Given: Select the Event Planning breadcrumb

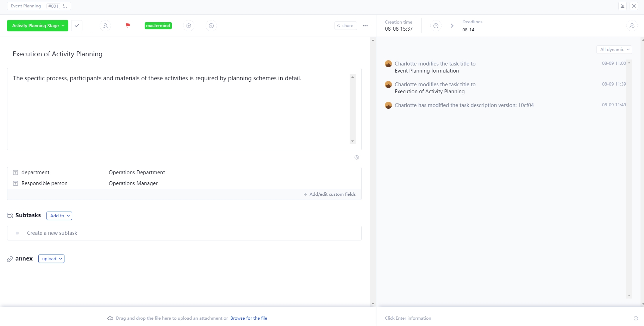Looking at the screenshot, I should pyautogui.click(x=25, y=6).
